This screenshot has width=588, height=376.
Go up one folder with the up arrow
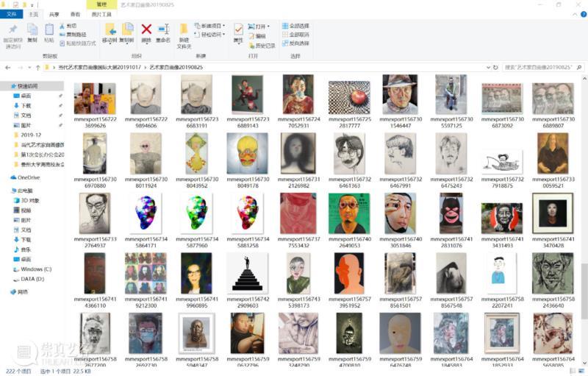[x=37, y=68]
